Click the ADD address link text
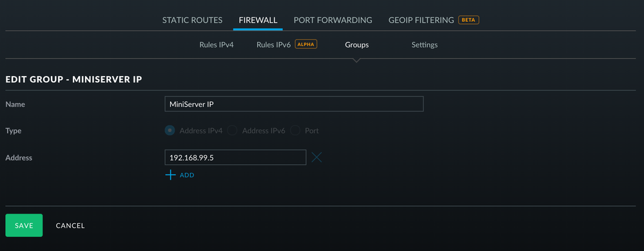 tap(187, 175)
